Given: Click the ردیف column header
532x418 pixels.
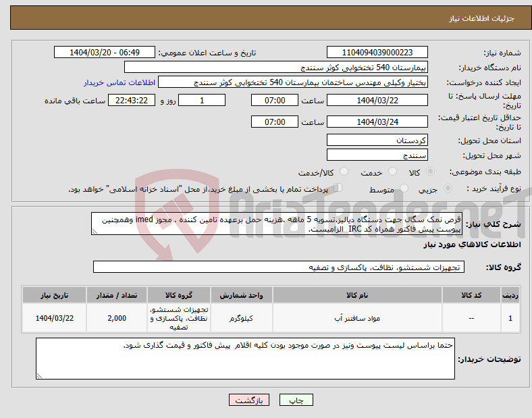Looking at the screenshot, I should [x=510, y=295].
